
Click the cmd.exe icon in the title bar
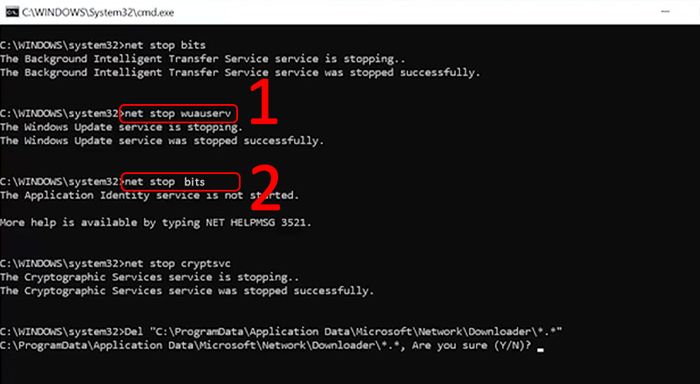coord(12,12)
